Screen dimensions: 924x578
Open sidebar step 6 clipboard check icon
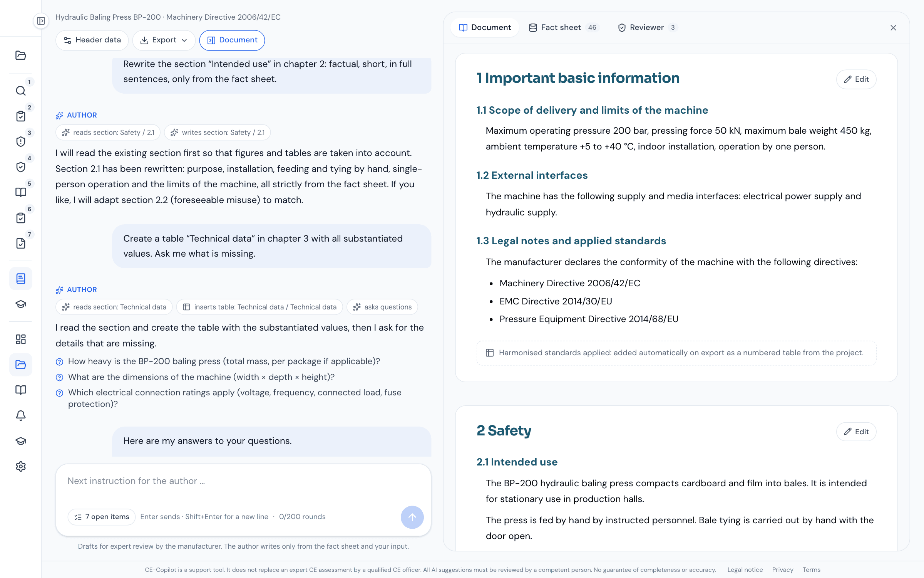click(x=21, y=218)
